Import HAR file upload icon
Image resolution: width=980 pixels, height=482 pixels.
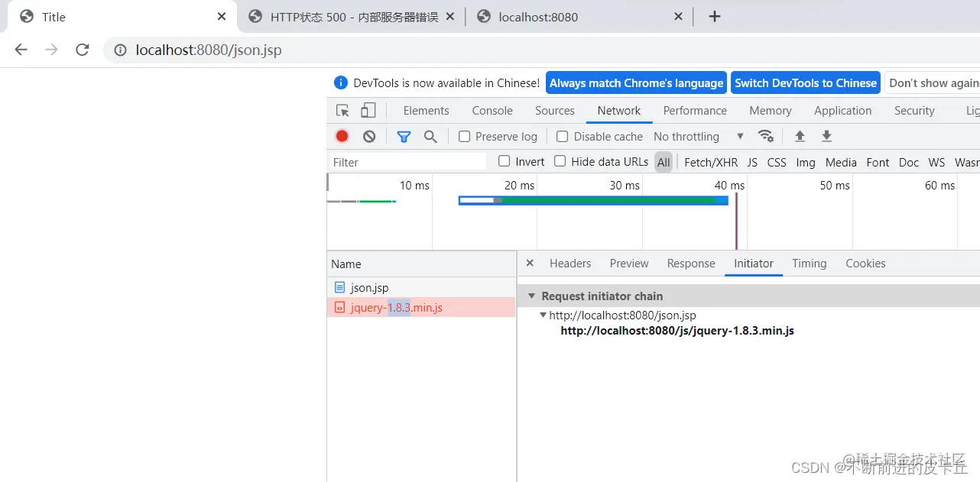click(800, 136)
